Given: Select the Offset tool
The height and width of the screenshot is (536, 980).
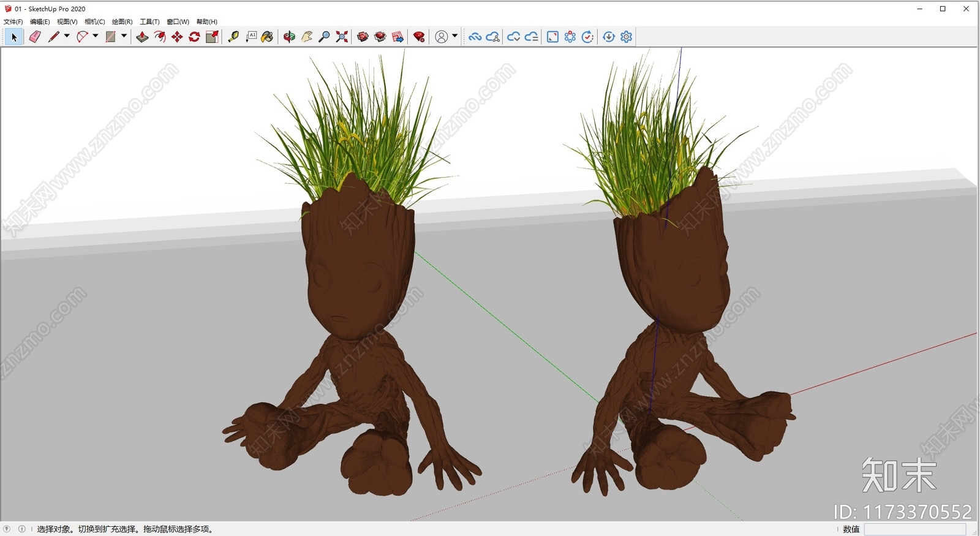Looking at the screenshot, I should click(x=160, y=37).
